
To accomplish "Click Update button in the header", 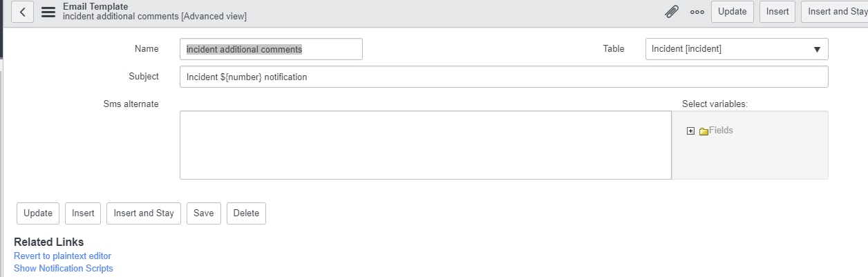I will (x=733, y=12).
